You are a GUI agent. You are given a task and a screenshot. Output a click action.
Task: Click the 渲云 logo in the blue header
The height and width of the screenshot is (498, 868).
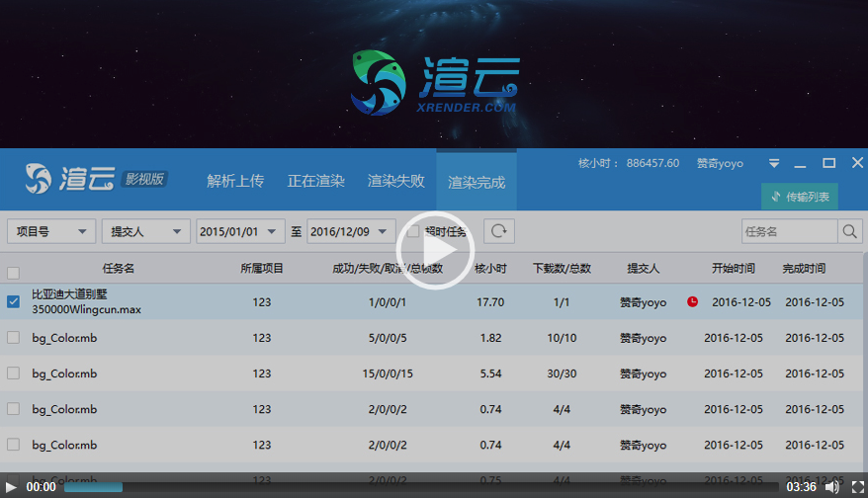[x=70, y=179]
